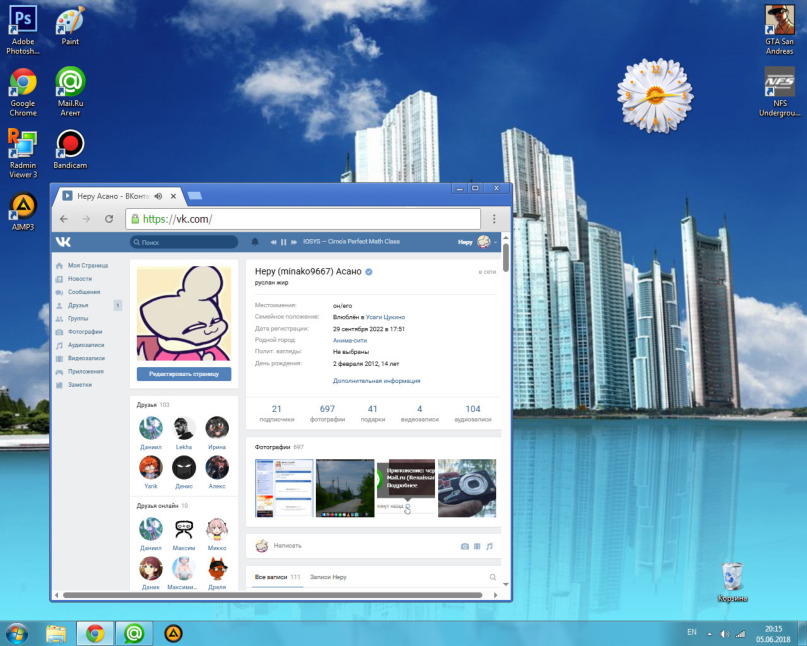Attach audio via music note icon
This screenshot has height=646, width=807.
pos(489,546)
